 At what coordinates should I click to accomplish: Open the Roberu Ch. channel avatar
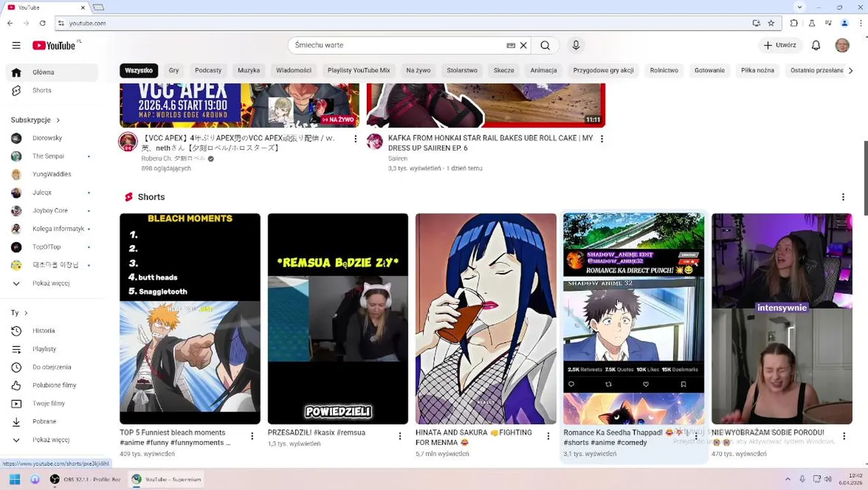point(128,142)
